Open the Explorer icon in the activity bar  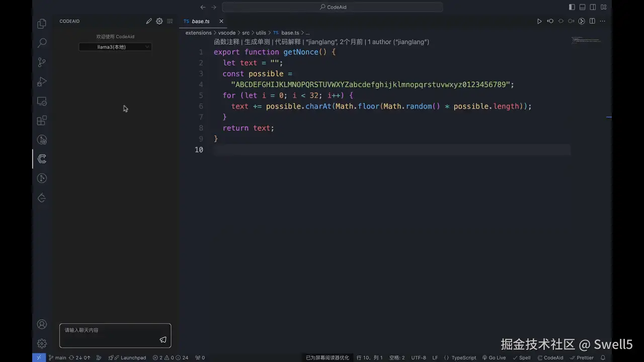pos(42,23)
